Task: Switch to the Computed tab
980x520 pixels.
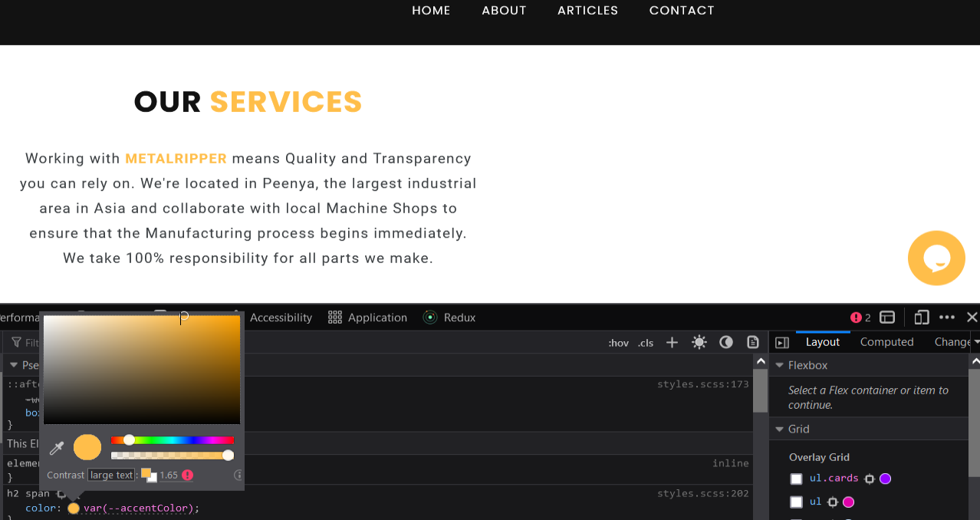Action: (x=886, y=342)
